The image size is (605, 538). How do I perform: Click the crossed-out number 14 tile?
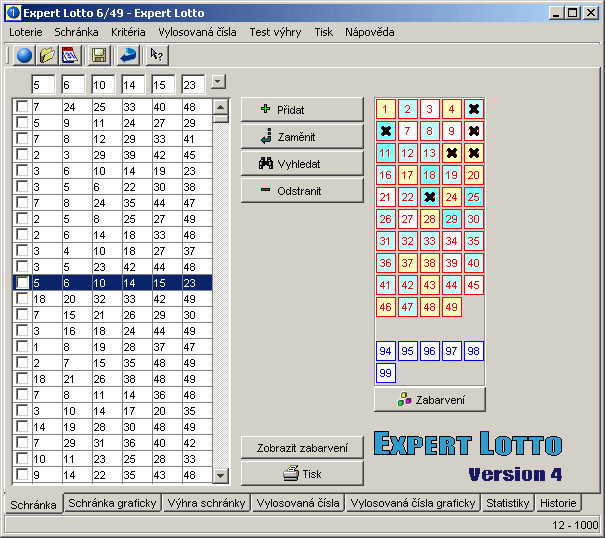[451, 153]
